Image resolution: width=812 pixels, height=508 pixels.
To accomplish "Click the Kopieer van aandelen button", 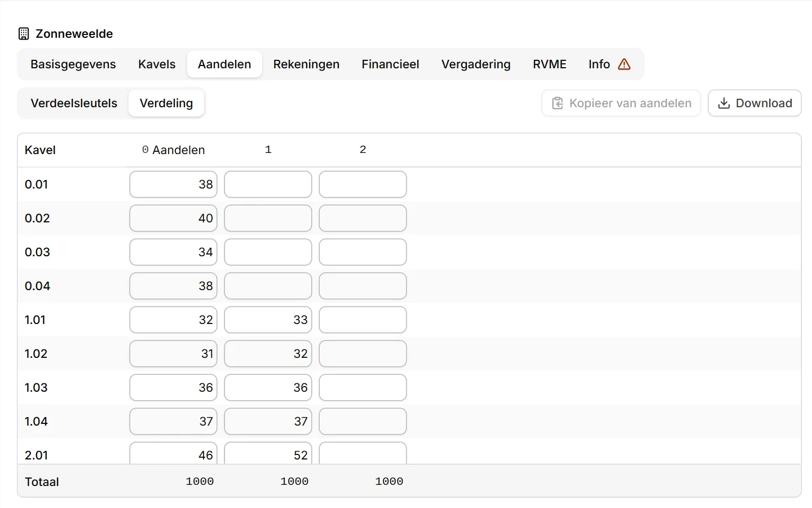I will click(x=621, y=103).
